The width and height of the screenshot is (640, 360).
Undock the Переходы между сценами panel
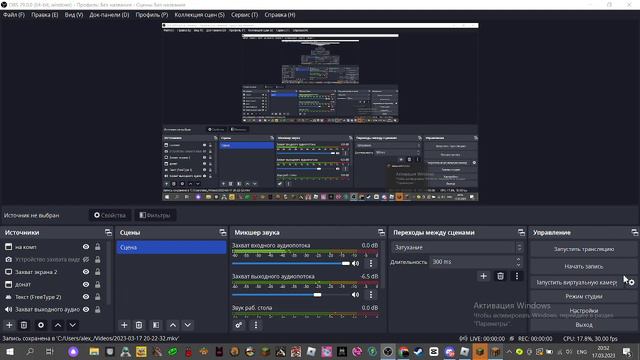tap(521, 233)
